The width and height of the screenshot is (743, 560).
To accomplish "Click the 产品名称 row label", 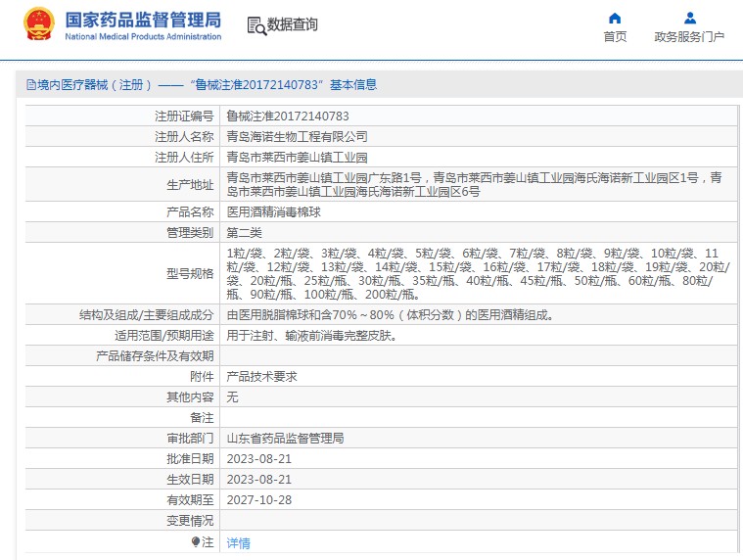I will (x=190, y=211).
